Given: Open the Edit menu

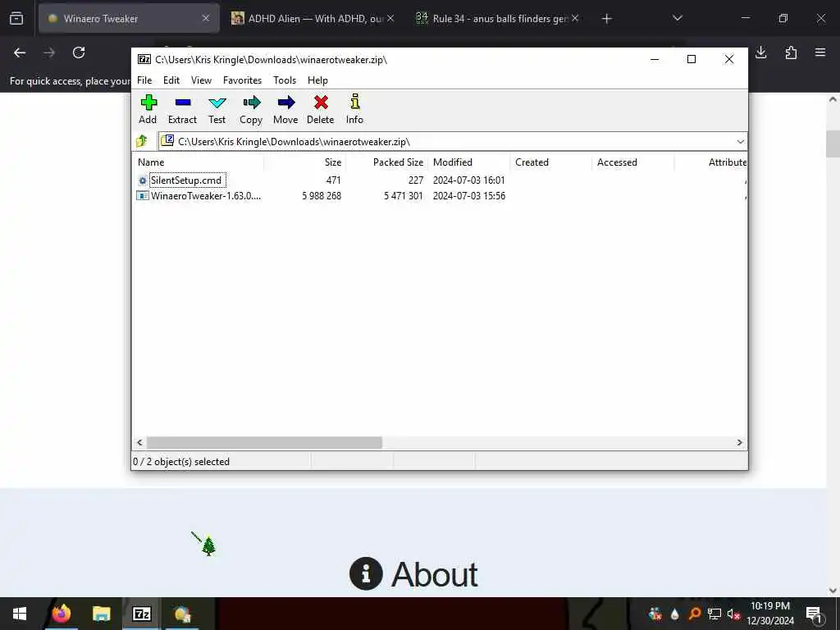Looking at the screenshot, I should click(171, 80).
